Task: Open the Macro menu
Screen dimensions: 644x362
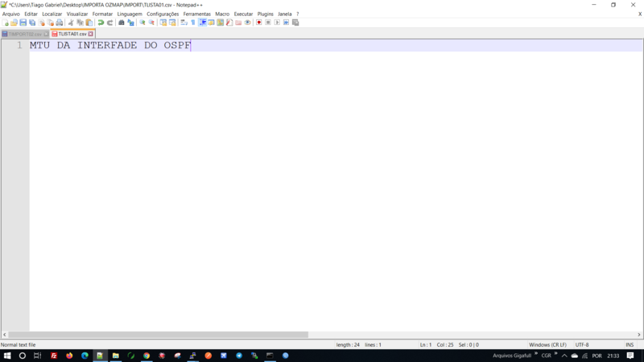Action: coord(222,14)
